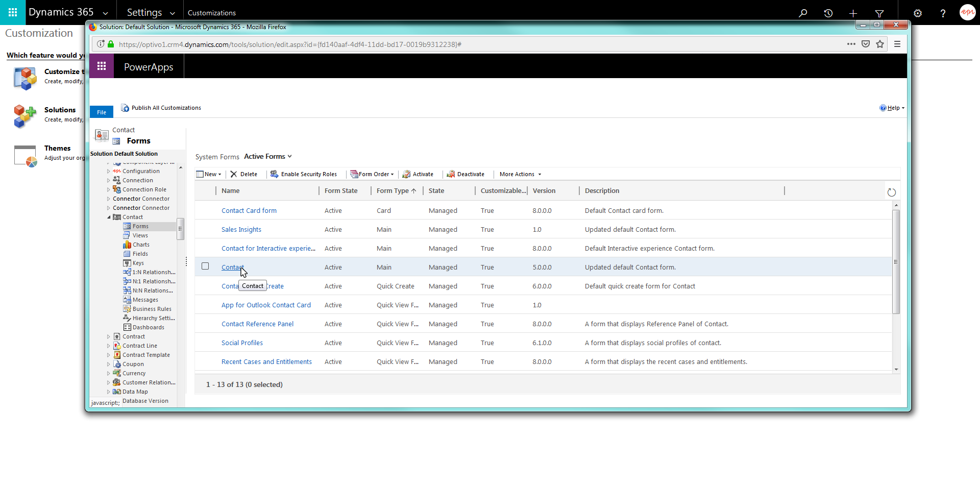This screenshot has height=485, width=980.
Task: Open the More Actions dropdown
Action: [520, 174]
